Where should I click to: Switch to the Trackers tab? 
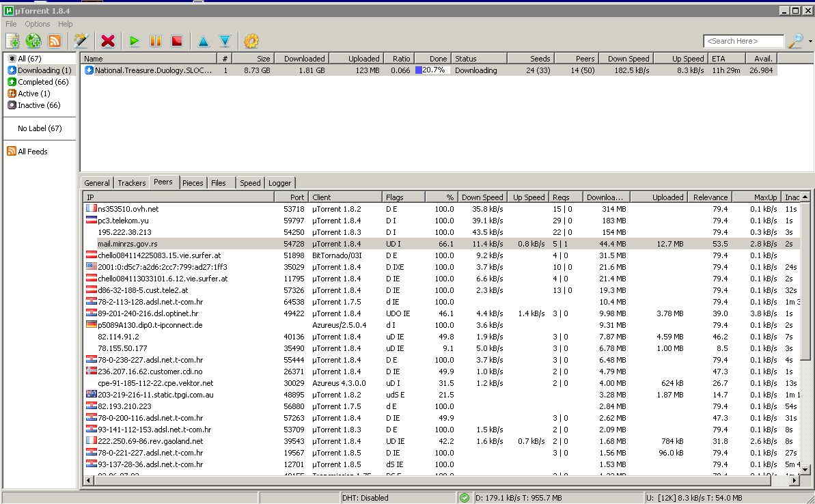(x=131, y=183)
